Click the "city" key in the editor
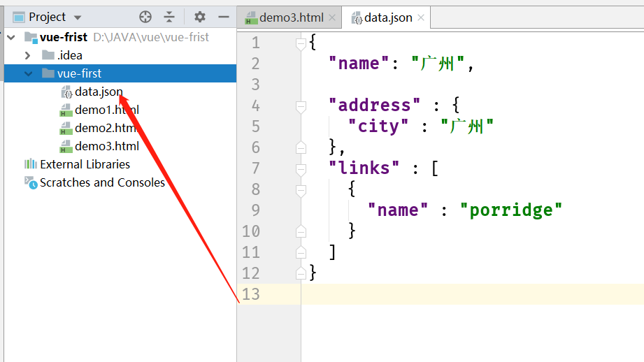Viewport: 644px width, 362px height. (378, 126)
